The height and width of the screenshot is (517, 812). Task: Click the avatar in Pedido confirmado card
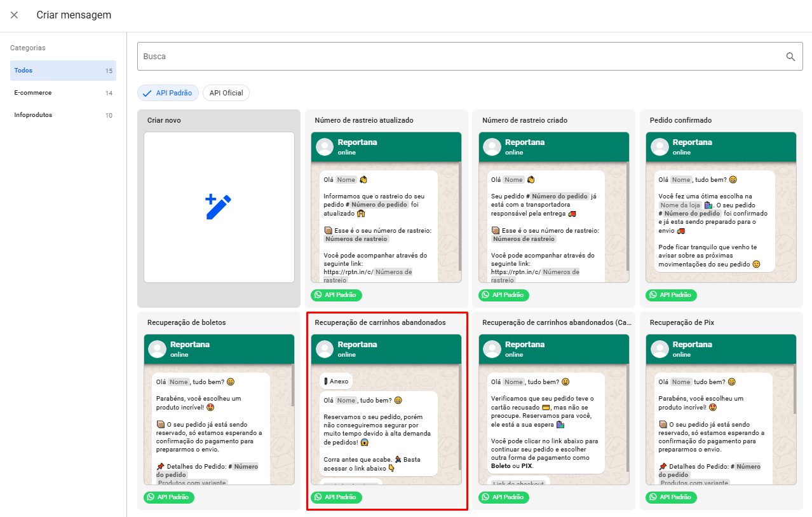tap(660, 147)
